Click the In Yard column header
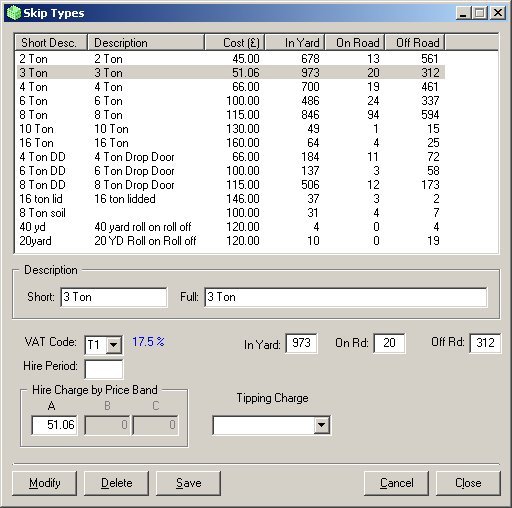This screenshot has height=508, width=512. [x=295, y=43]
